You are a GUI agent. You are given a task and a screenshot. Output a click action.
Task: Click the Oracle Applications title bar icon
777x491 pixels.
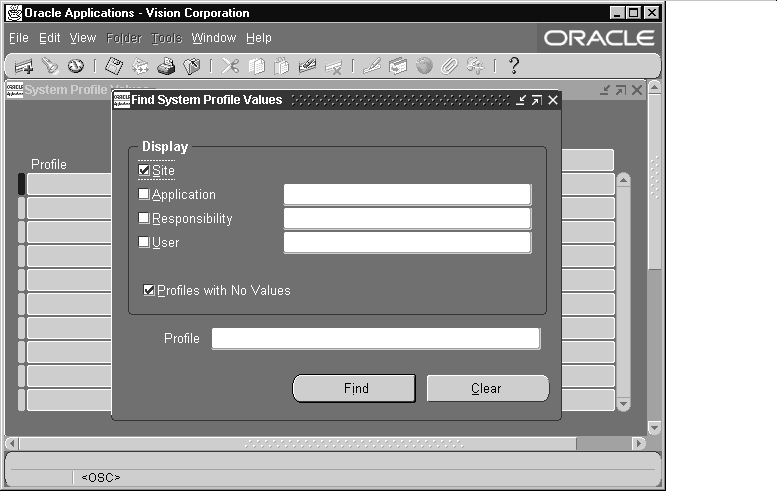[14, 13]
